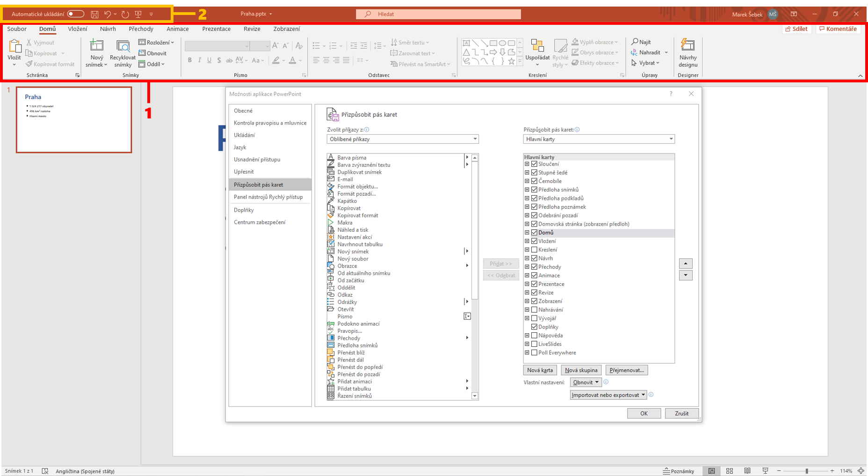Viewport: 868px width, 476px height.
Task: Click the Najít search icon
Action: (635, 42)
